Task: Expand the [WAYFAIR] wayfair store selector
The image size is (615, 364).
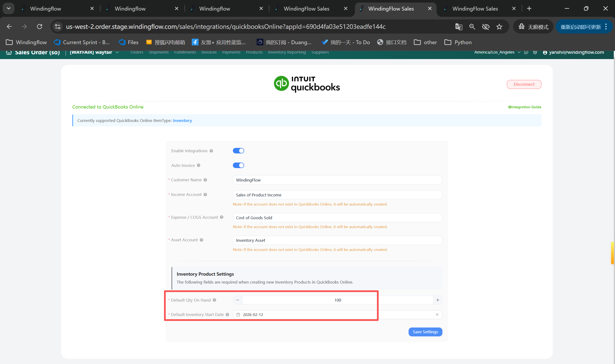Action: coord(118,52)
